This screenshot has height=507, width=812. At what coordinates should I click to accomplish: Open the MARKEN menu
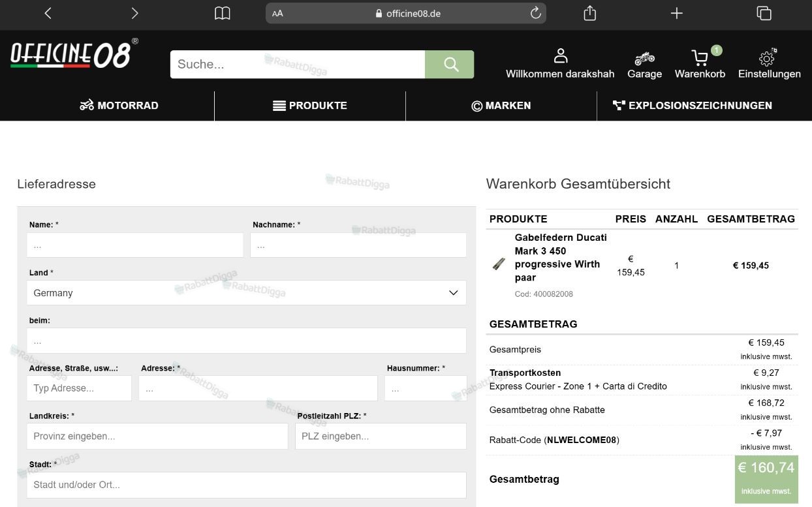[x=501, y=106]
